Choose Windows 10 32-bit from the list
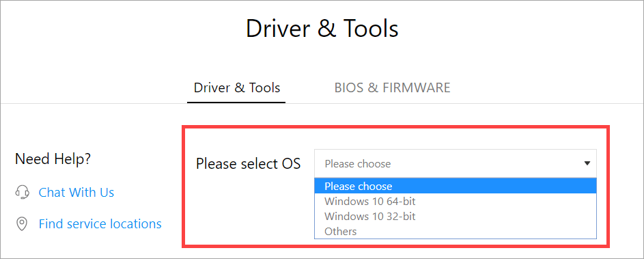Screen dimensions: 644x259 click(456, 216)
